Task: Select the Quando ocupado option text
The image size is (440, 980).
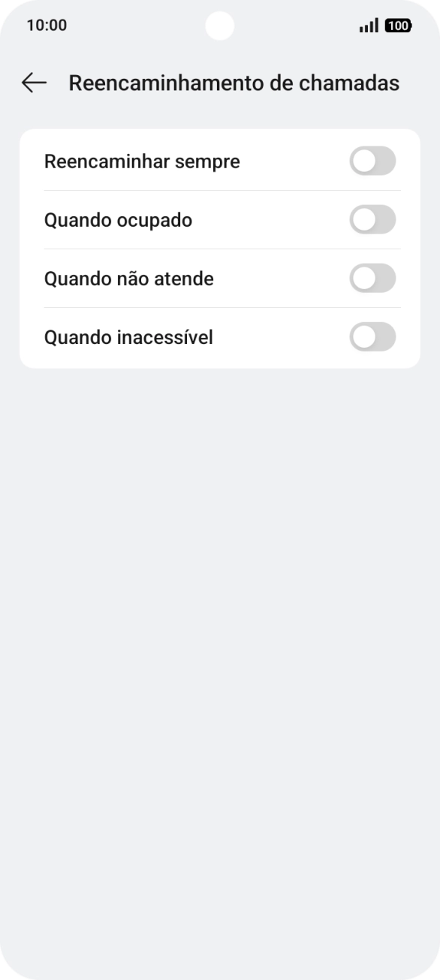Action: (118, 219)
